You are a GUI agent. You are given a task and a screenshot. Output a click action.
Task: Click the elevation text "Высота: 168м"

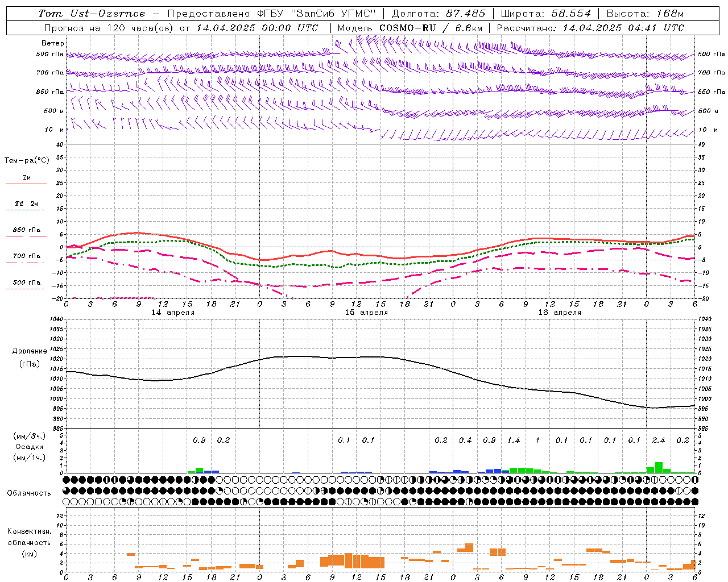pos(645,14)
